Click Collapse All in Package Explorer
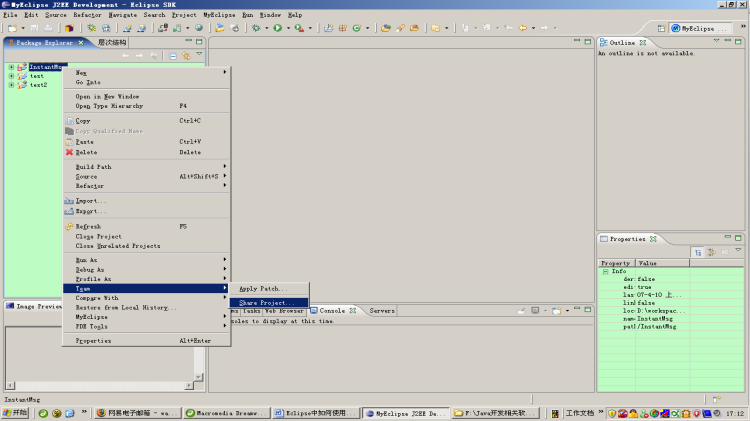750x421 pixels. click(173, 56)
